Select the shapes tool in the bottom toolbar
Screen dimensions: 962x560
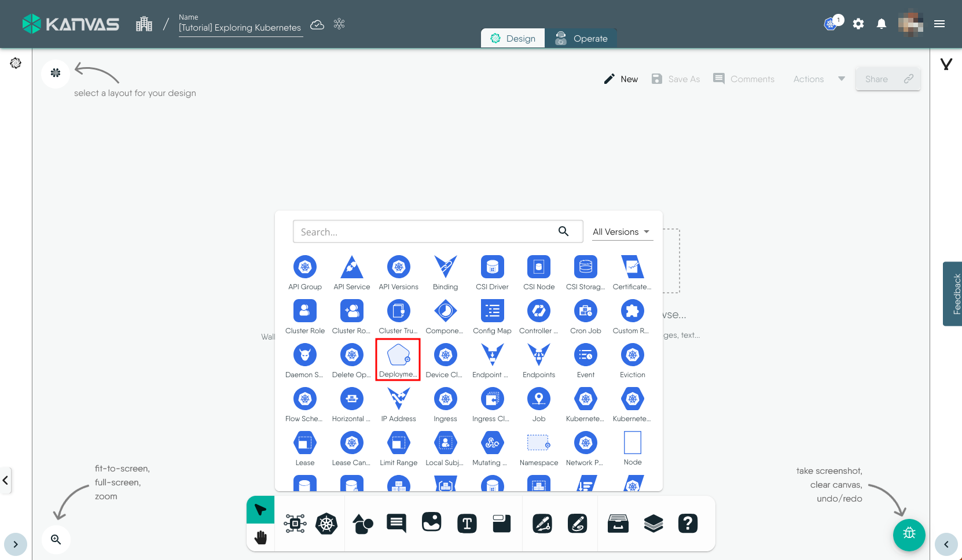click(362, 524)
